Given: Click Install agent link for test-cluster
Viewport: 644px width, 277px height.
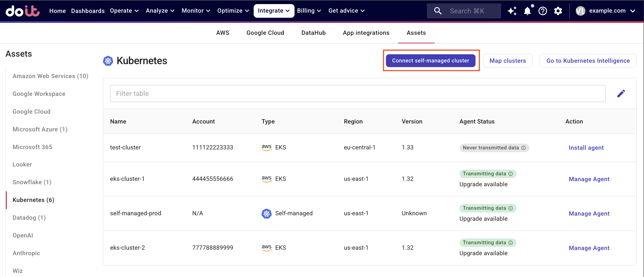Looking at the screenshot, I should tap(586, 148).
